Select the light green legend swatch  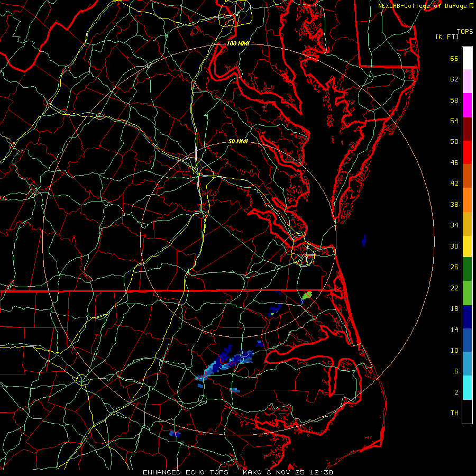467,293
